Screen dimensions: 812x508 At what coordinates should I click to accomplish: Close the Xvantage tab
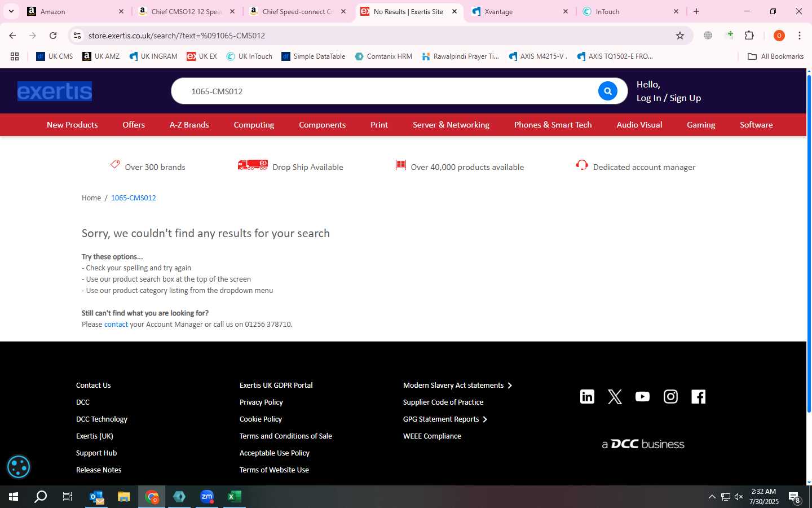[x=566, y=11]
